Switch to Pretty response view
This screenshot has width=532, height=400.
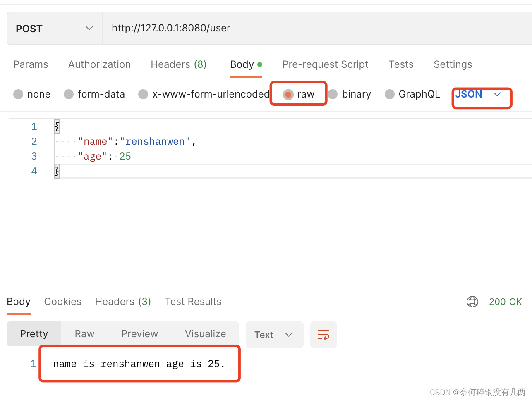click(34, 334)
